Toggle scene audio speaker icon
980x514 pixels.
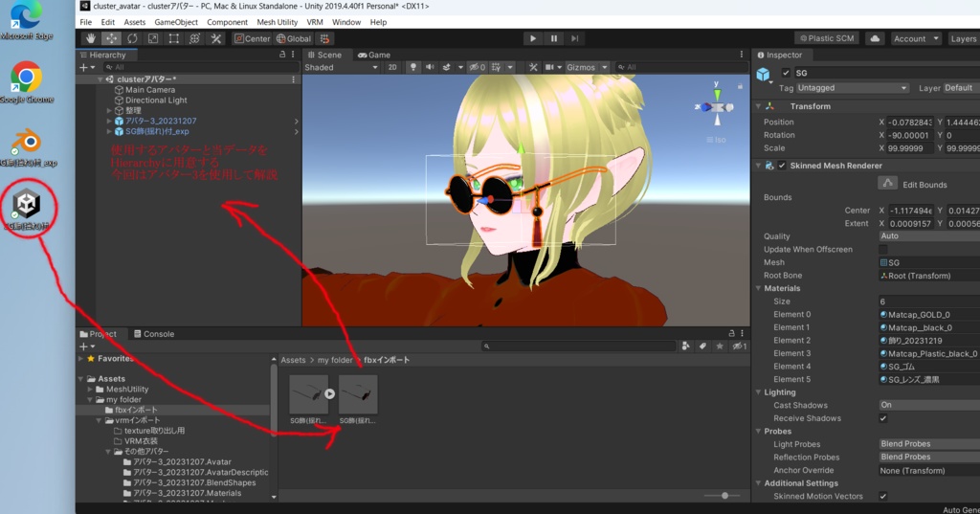pos(430,68)
